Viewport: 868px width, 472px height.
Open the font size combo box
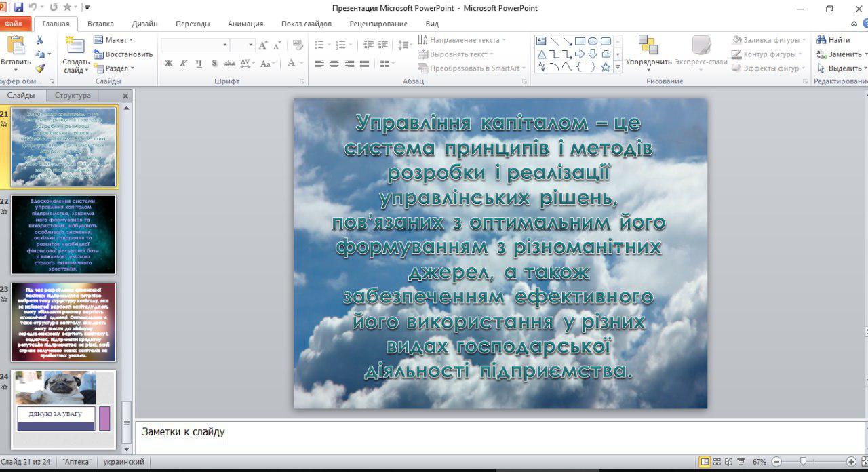[242, 45]
